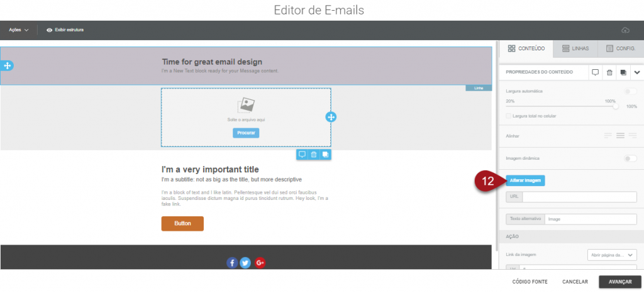Delete image block using floating trash icon

click(313, 155)
